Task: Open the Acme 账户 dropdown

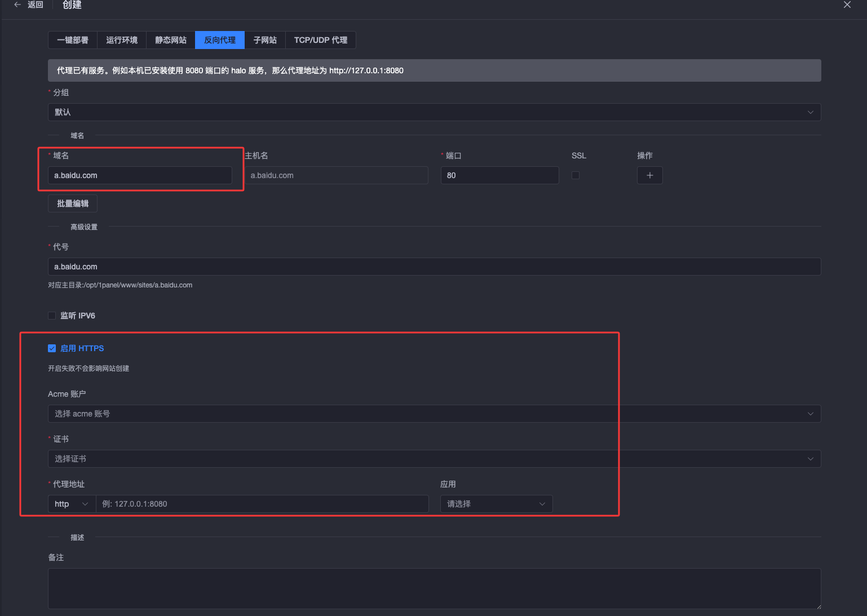Action: click(x=434, y=414)
